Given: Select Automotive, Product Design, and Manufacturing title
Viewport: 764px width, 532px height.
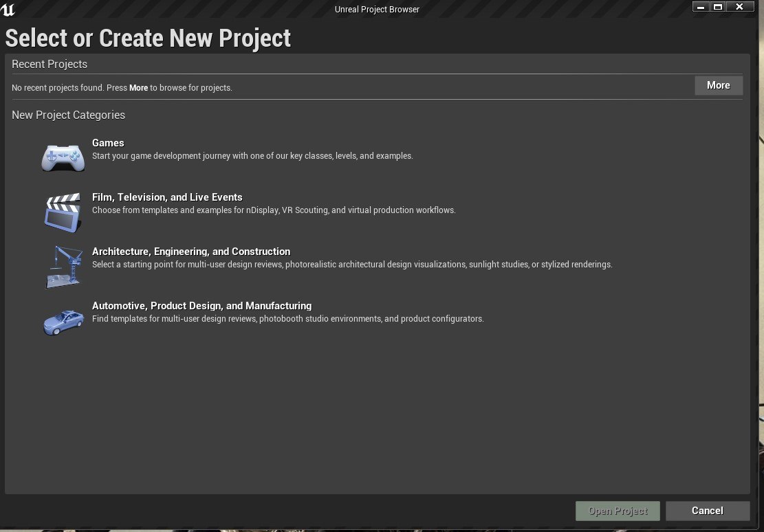Looking at the screenshot, I should pos(201,305).
